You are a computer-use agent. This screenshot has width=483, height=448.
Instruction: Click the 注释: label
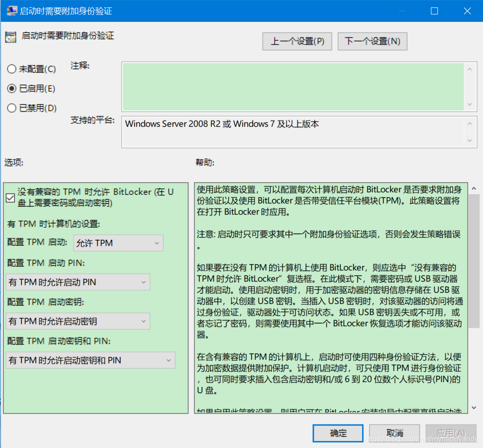(x=80, y=66)
